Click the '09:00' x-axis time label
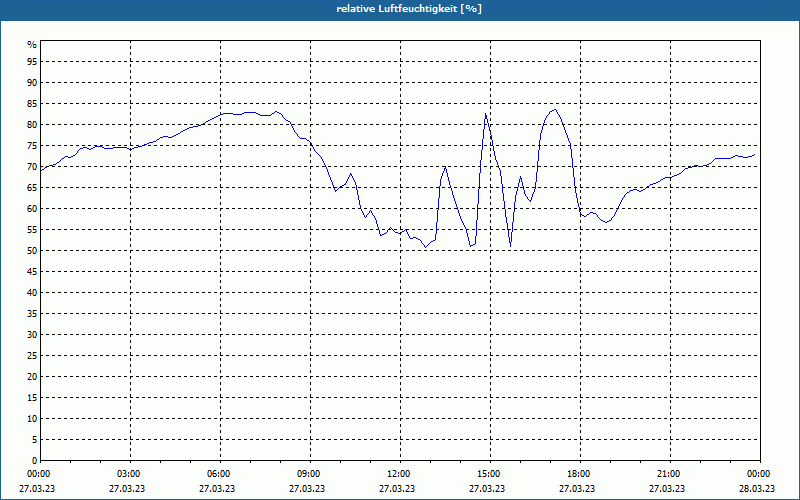This screenshot has width=800, height=500. (x=310, y=474)
